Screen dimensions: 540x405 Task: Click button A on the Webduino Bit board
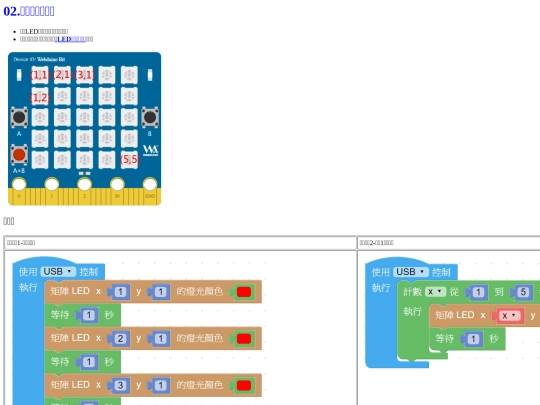pos(19,117)
